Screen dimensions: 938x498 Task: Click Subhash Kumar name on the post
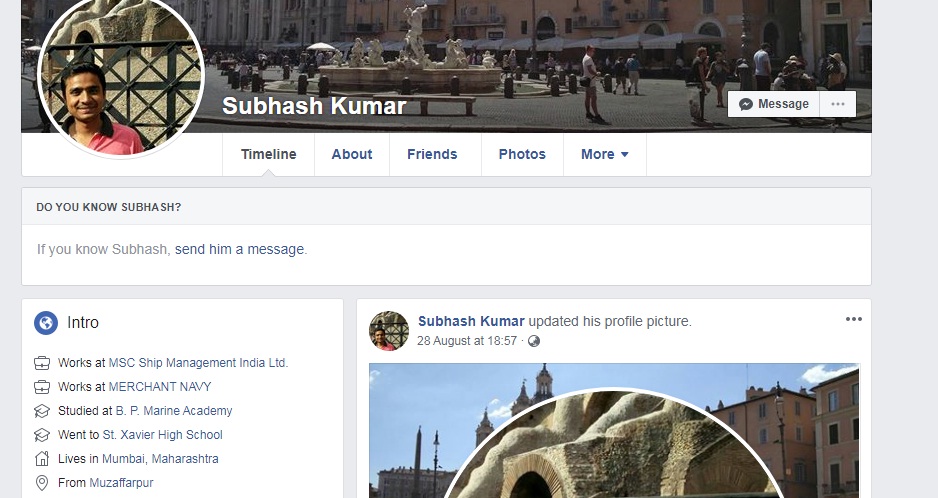coord(471,321)
